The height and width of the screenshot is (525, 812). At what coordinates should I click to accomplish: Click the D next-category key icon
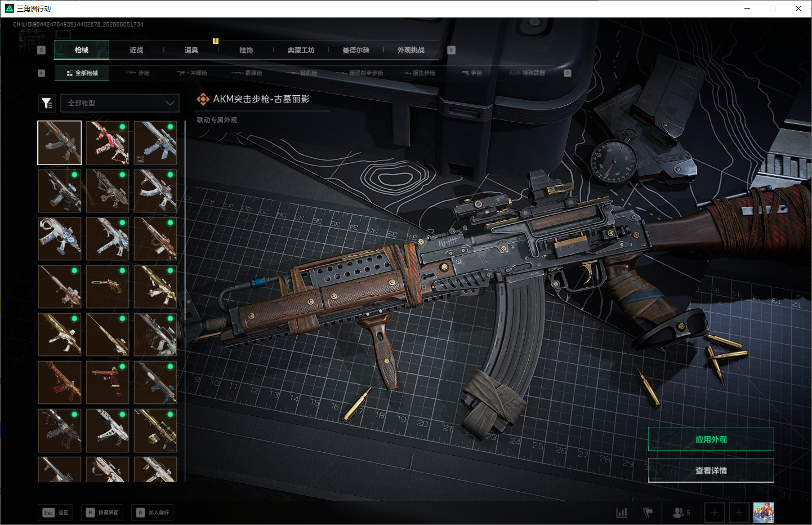pos(568,73)
